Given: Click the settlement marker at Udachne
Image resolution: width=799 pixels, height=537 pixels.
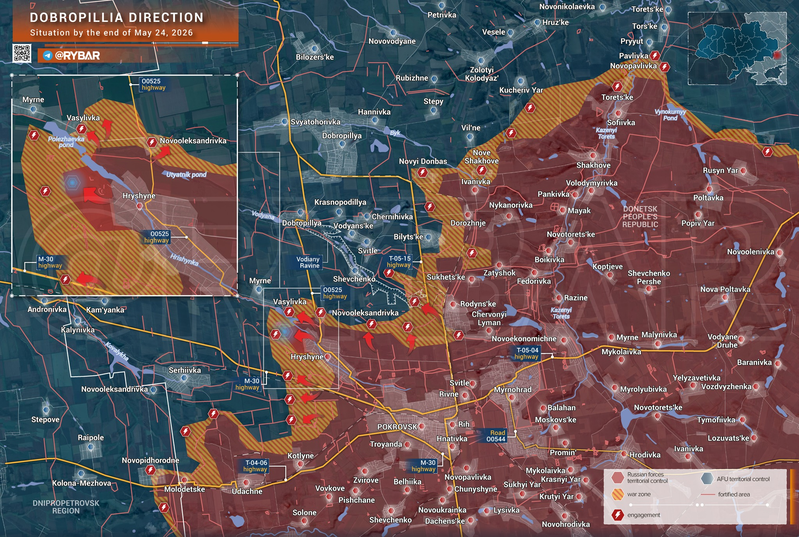Looking at the screenshot, I should click(246, 482).
